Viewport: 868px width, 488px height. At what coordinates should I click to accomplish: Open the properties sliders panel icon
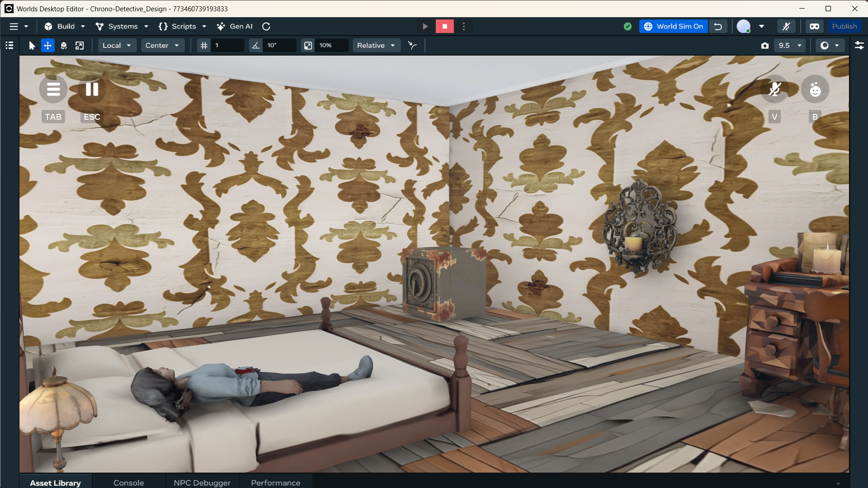pyautogui.click(x=859, y=46)
